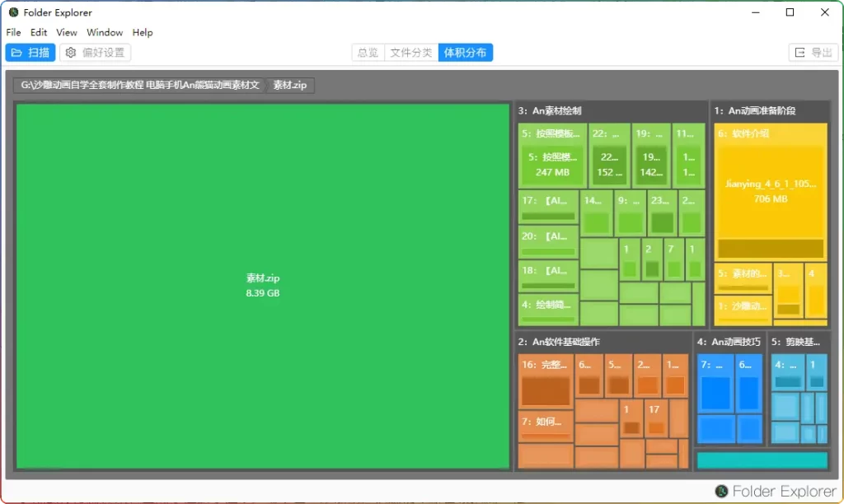Expand the 3: An素材绘制 folder group header
844x504 pixels.
pos(551,110)
